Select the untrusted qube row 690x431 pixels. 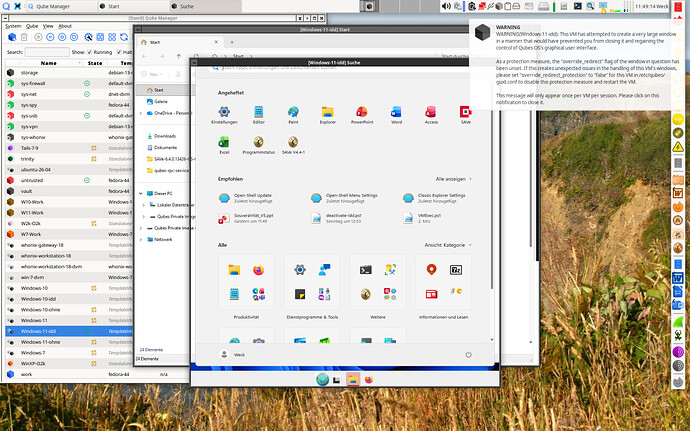click(x=69, y=181)
